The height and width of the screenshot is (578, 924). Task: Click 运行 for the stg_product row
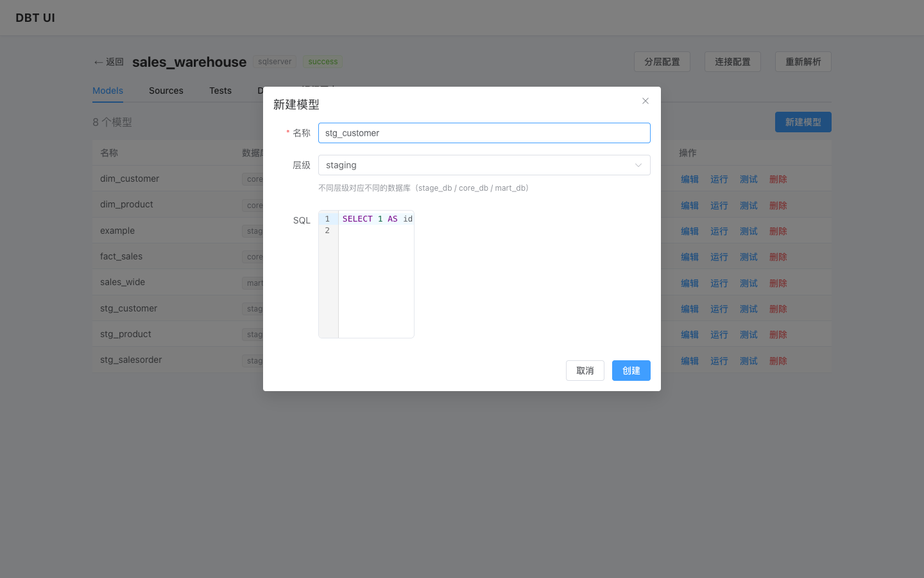[719, 335]
